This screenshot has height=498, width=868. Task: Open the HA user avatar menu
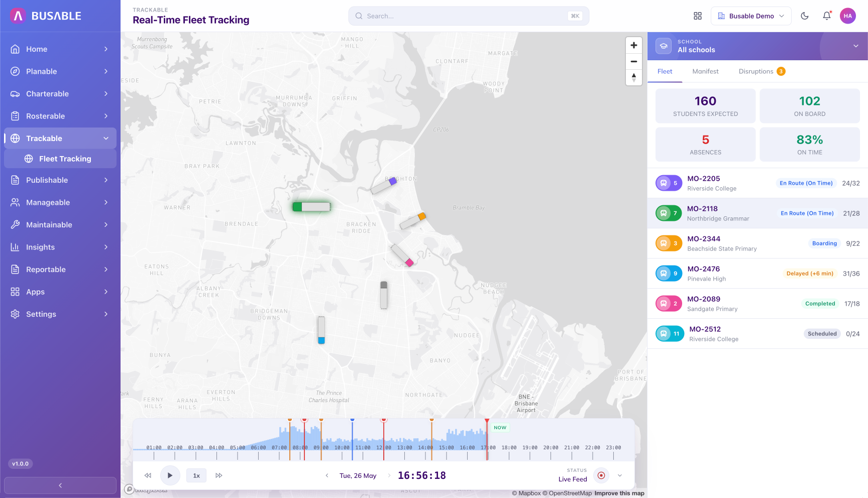[848, 16]
